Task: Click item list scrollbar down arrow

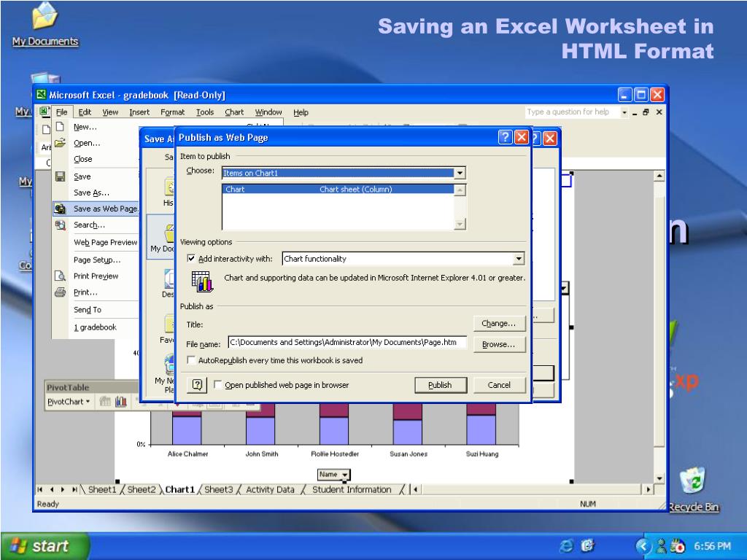Action: [x=460, y=224]
